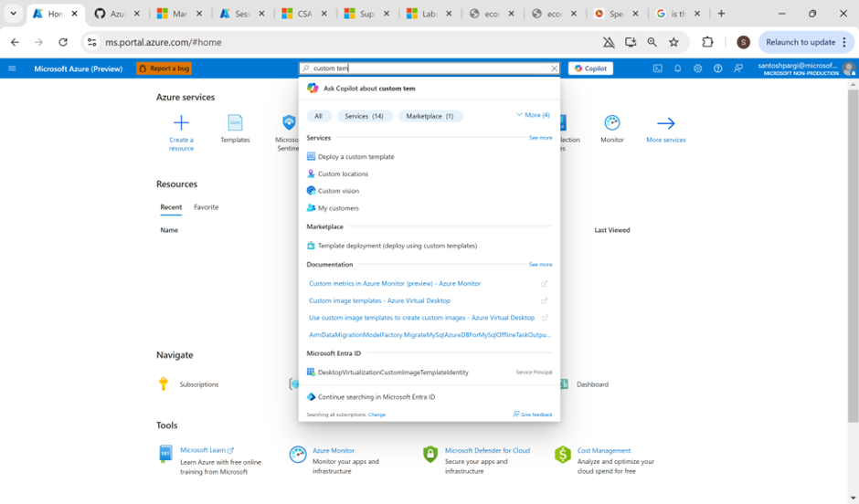This screenshot has height=504, width=859.
Task: Open the portal hamburger menu
Action: click(12, 68)
